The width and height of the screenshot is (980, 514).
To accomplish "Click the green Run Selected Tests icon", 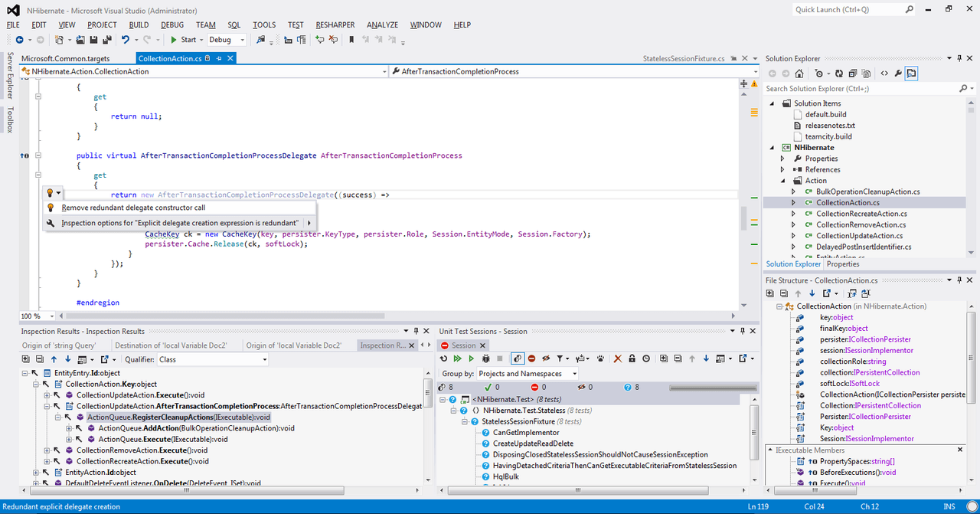I will [472, 358].
